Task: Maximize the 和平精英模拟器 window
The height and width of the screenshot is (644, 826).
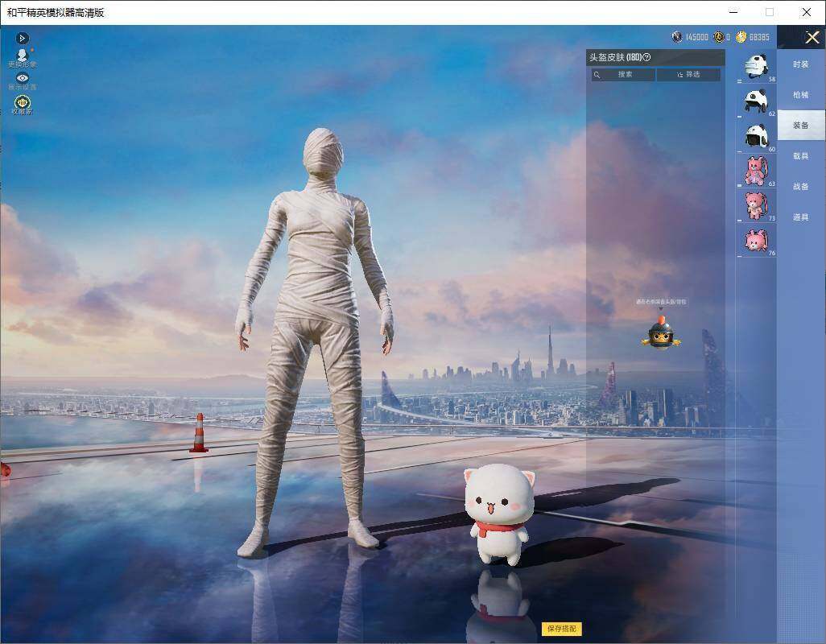Action: tap(770, 12)
